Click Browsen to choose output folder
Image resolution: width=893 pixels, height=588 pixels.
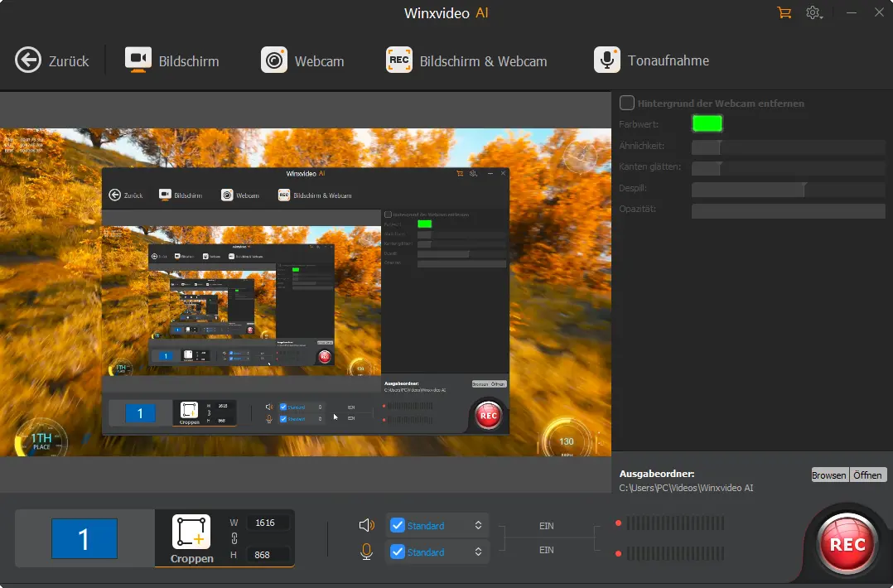click(x=829, y=475)
